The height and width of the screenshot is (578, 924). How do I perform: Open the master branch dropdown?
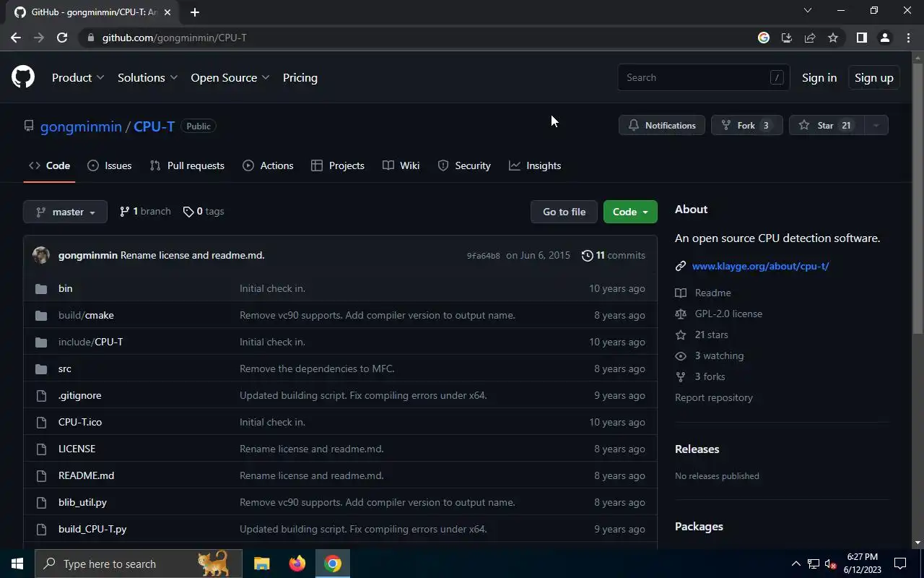point(65,212)
